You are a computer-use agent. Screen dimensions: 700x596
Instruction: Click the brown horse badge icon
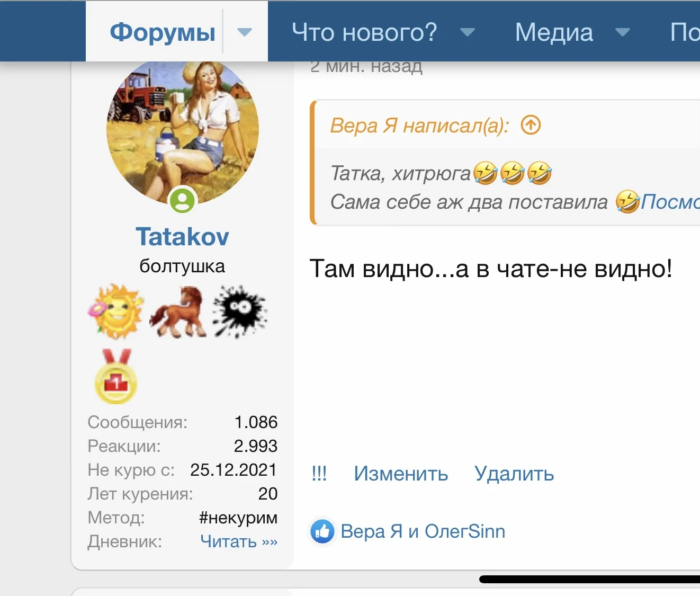click(x=177, y=312)
